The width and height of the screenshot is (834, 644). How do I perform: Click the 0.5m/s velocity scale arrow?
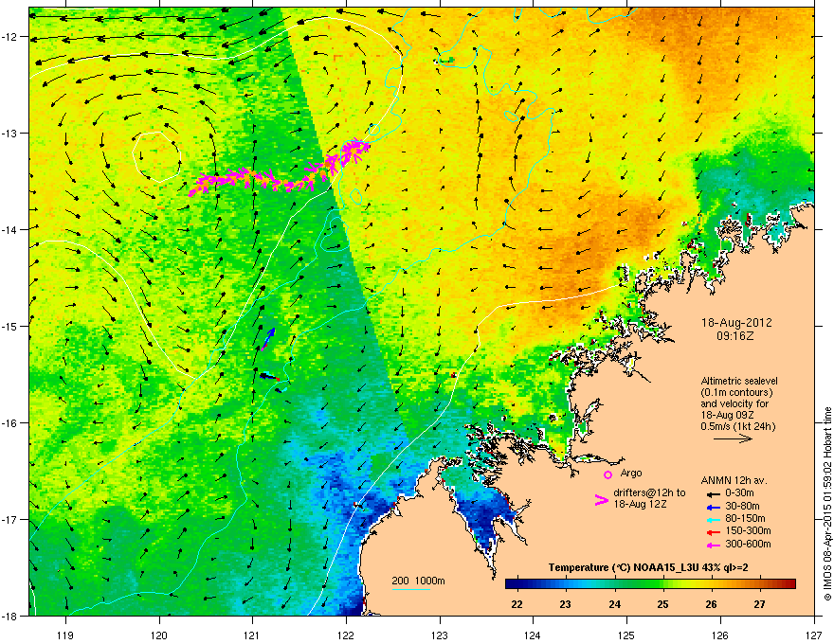coord(733,438)
